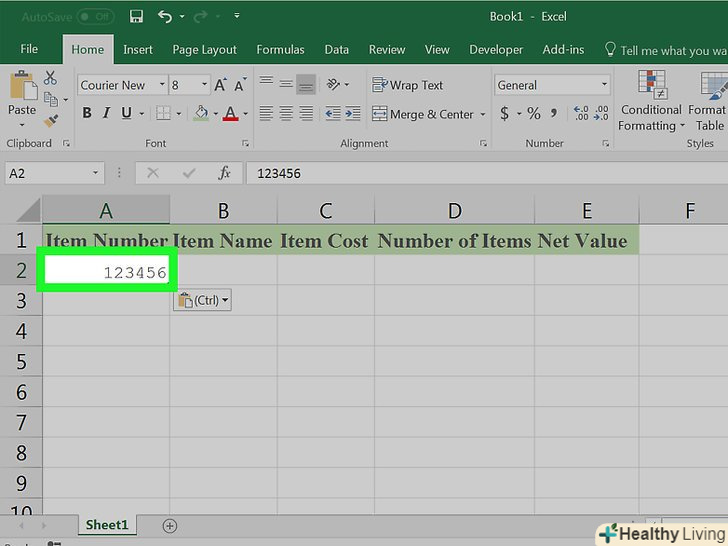Click the Insert Function fx icon
Viewport: 728px width, 546px height.
click(225, 173)
